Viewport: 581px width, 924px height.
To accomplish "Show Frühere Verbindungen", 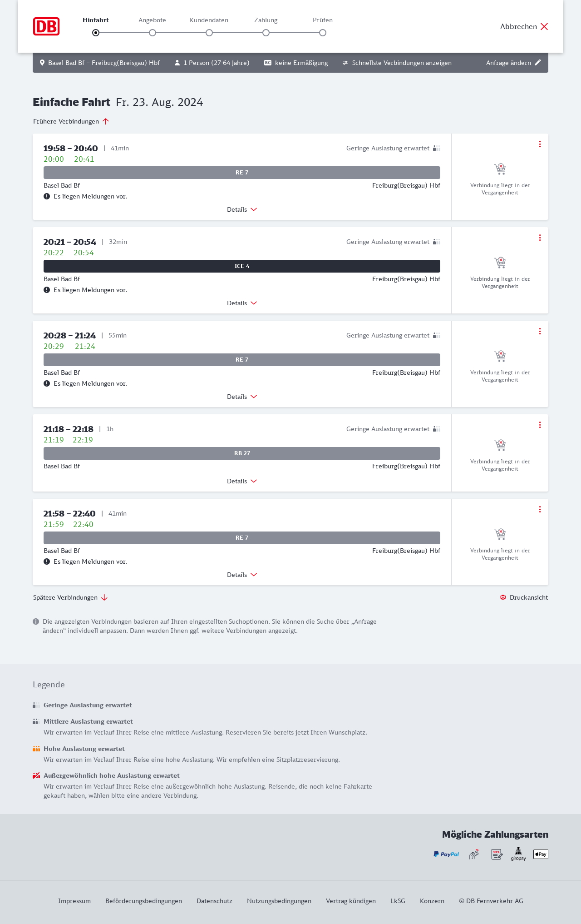I will pyautogui.click(x=71, y=121).
